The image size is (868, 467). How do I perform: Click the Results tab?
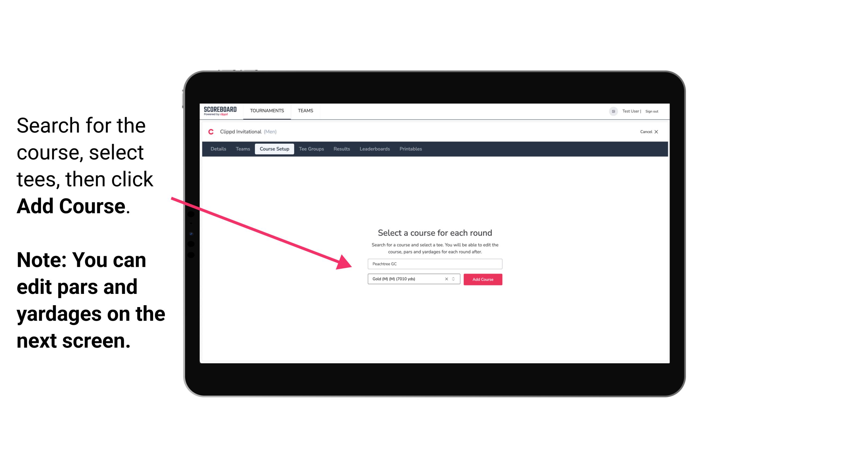pyautogui.click(x=341, y=149)
